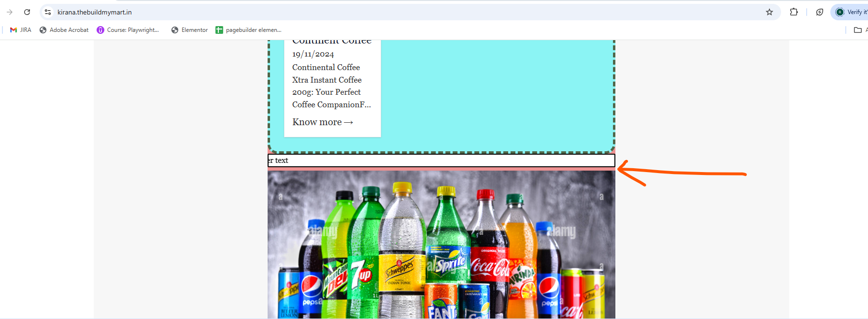This screenshot has height=319, width=868.
Task: Reload the page with the refresh icon
Action: (27, 12)
